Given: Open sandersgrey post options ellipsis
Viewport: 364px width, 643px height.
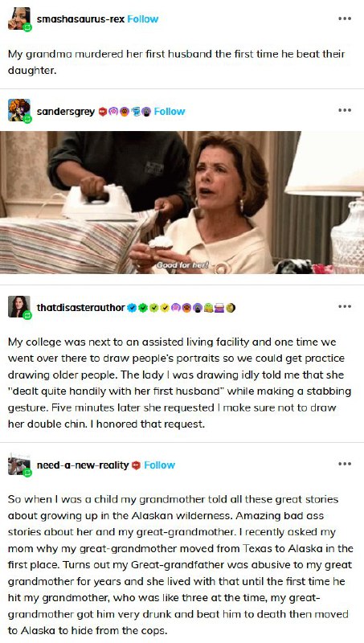Looking at the screenshot, I should [x=345, y=110].
